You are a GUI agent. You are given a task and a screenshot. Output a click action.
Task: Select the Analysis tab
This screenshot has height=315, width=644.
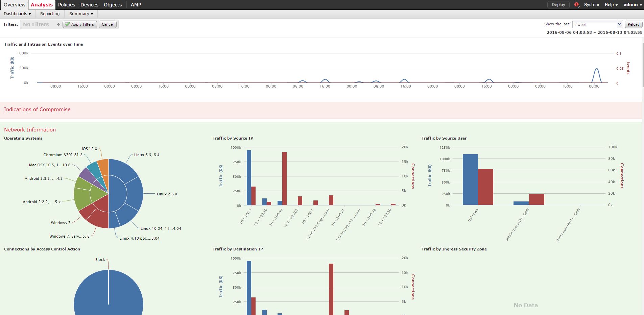[x=42, y=5]
